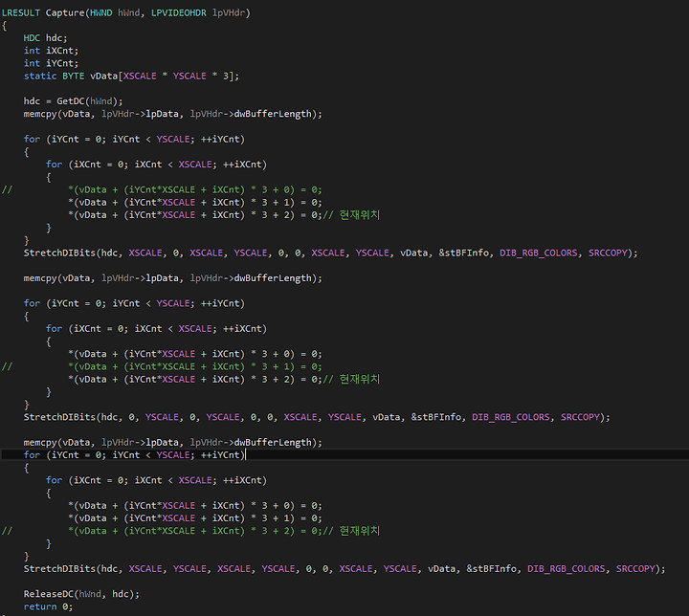Click the "static" keyword
689x616 pixels.
point(40,76)
